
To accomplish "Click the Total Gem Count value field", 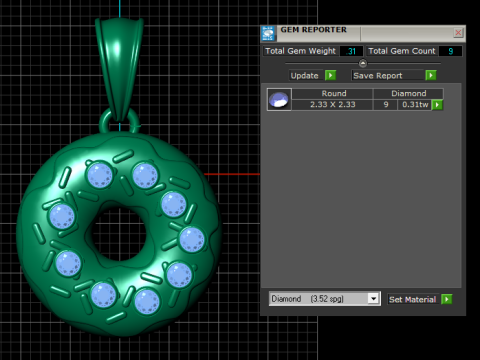I will pyautogui.click(x=450, y=51).
